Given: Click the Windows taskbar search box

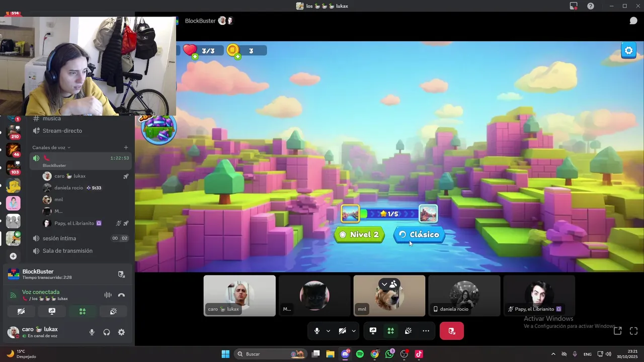Looking at the screenshot, I should point(271,354).
